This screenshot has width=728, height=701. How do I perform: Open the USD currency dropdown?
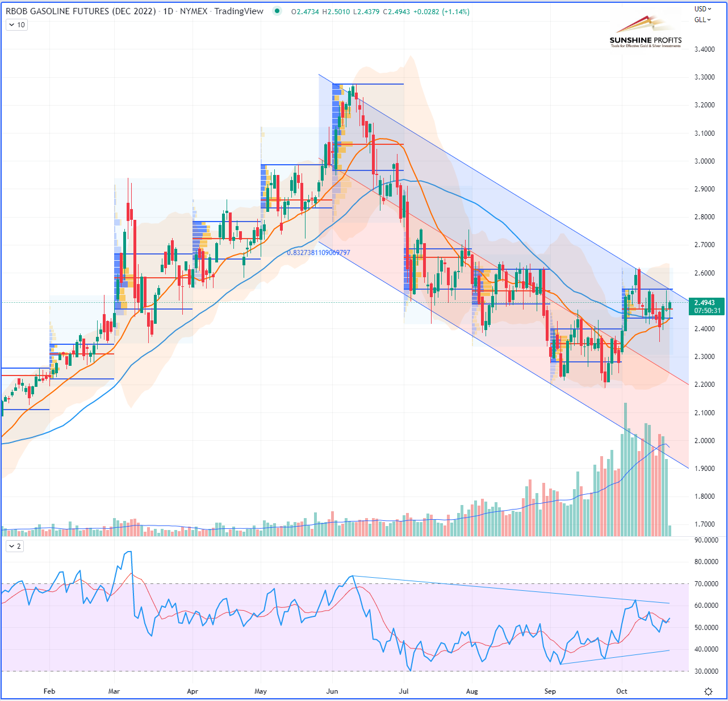click(702, 9)
